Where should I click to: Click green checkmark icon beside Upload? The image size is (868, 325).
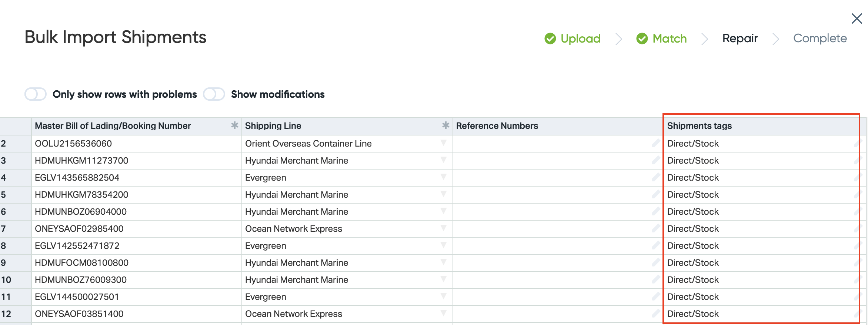tap(550, 38)
